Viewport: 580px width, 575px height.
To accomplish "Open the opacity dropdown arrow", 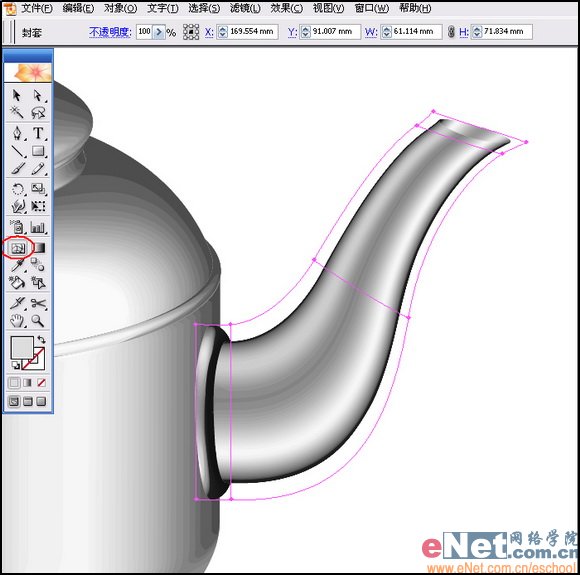I will [x=159, y=32].
